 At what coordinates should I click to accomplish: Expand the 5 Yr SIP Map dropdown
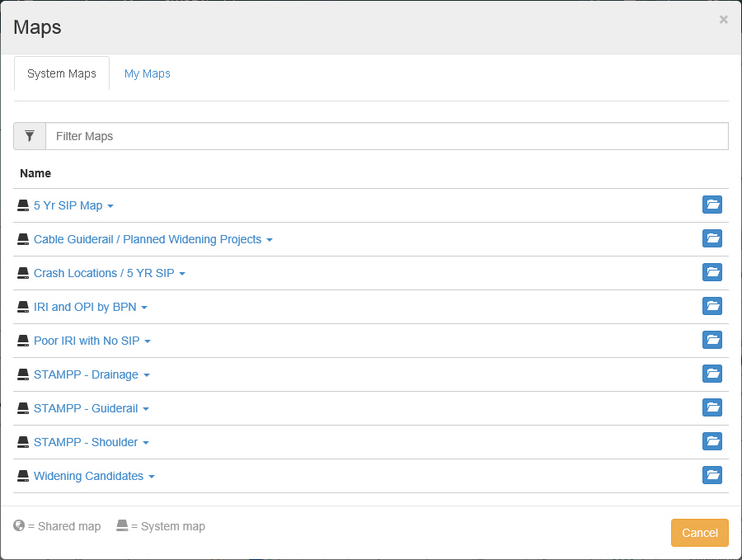coord(110,206)
